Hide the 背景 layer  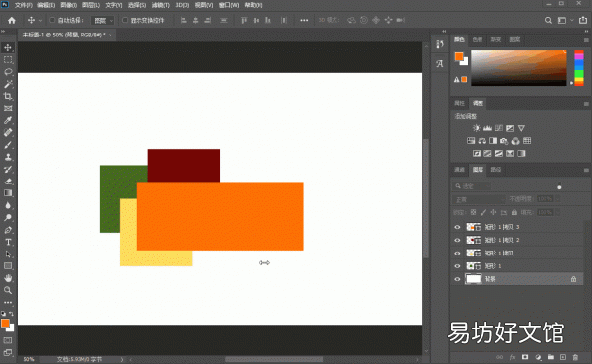457,279
